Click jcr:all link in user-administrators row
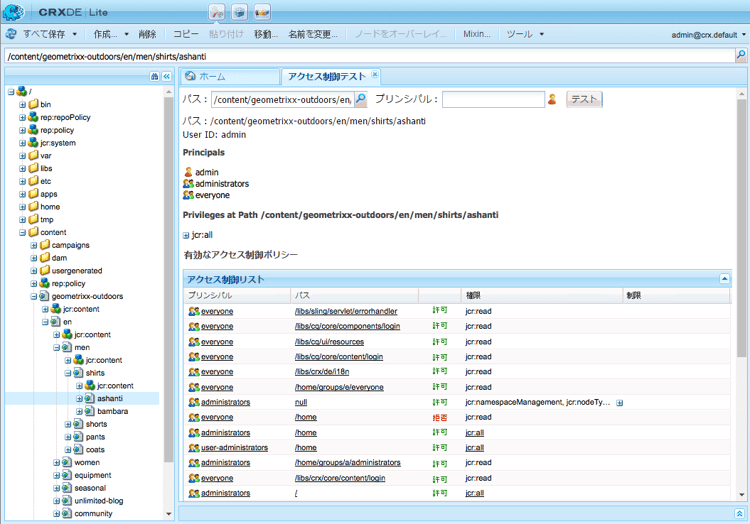This screenshot has width=750, height=524. pyautogui.click(x=474, y=448)
